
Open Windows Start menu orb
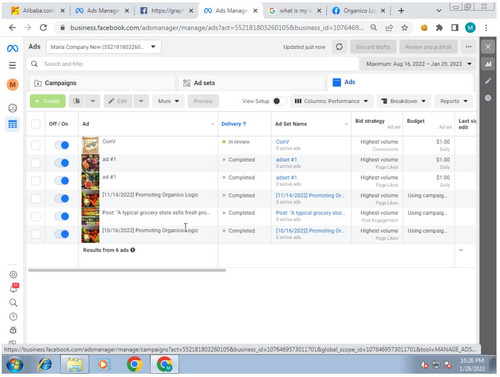point(15,364)
